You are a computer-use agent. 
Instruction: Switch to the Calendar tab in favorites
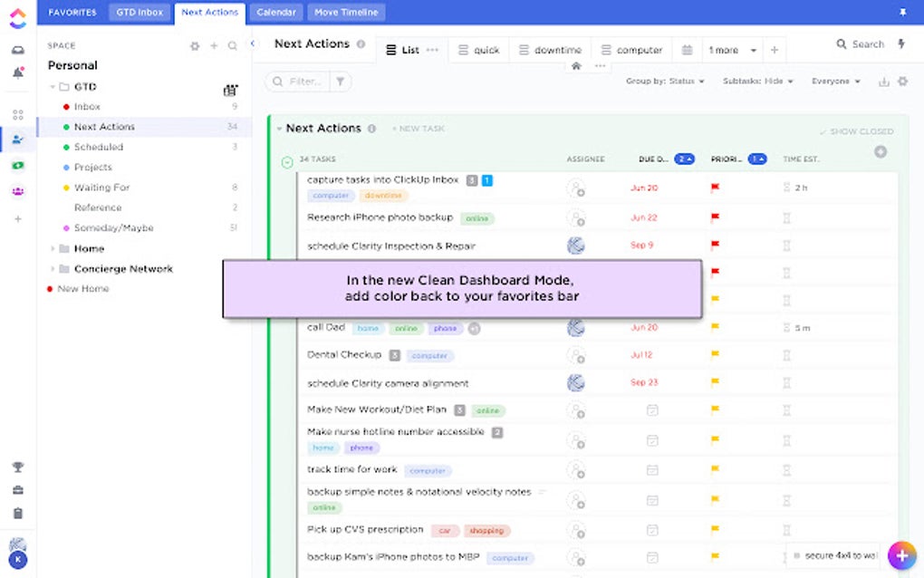click(275, 12)
